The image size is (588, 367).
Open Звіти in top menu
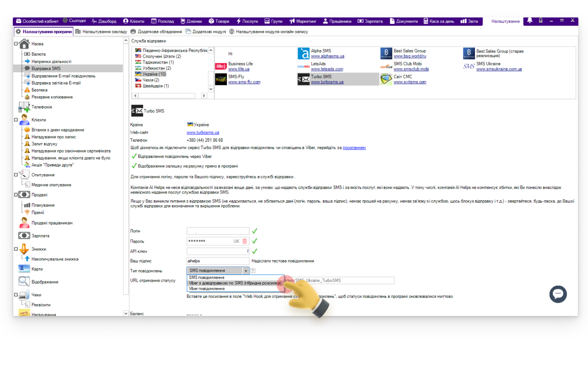[469, 21]
